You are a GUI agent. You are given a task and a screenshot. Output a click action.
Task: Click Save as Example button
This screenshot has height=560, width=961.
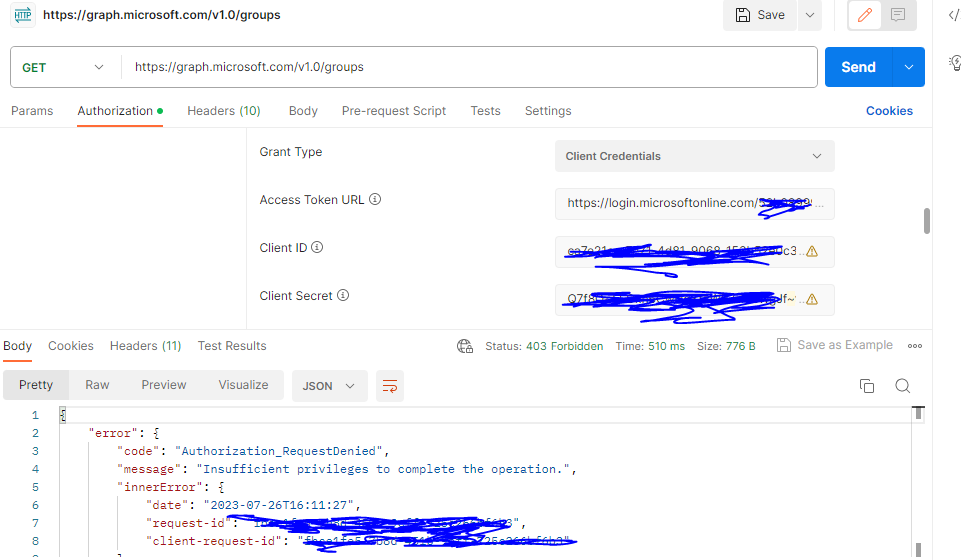click(x=835, y=345)
